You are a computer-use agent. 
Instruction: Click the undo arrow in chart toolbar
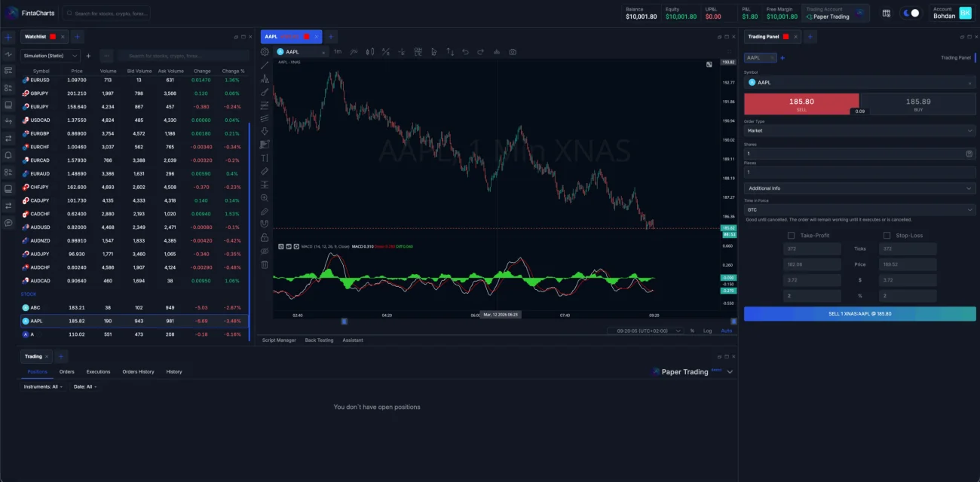(465, 52)
